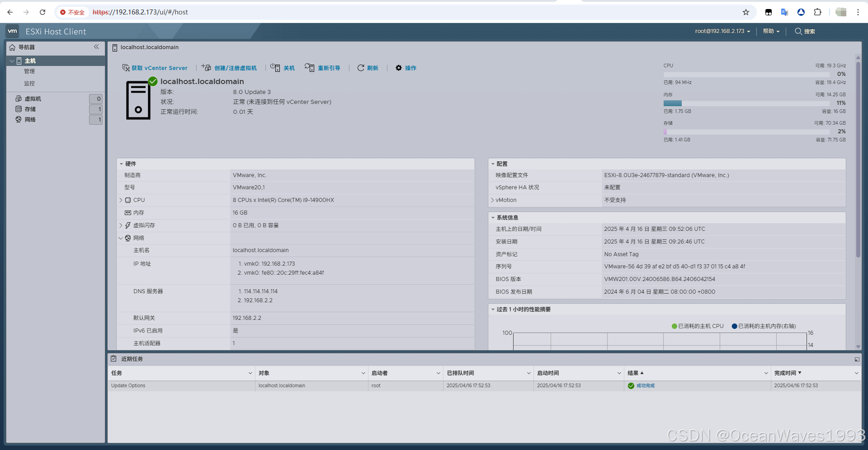
Task: Click the Update Options task row
Action: [484, 386]
